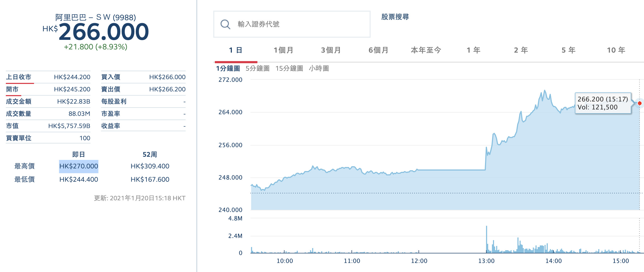Click the 即日 column header
644x272 pixels.
coord(78,155)
